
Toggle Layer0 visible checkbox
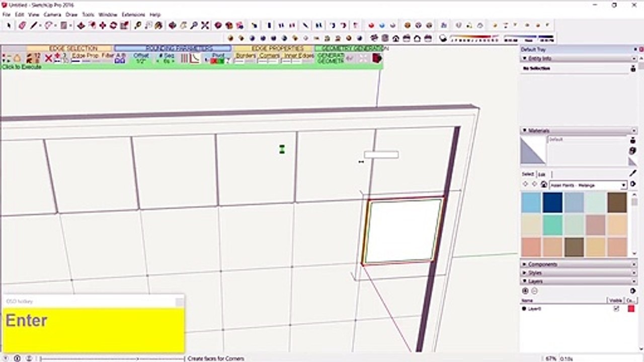(616, 309)
